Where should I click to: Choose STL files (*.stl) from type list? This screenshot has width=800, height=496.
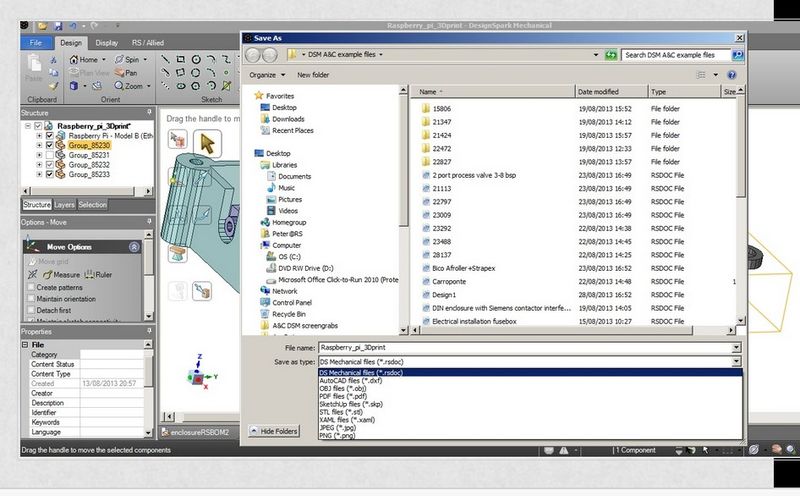tap(341, 412)
